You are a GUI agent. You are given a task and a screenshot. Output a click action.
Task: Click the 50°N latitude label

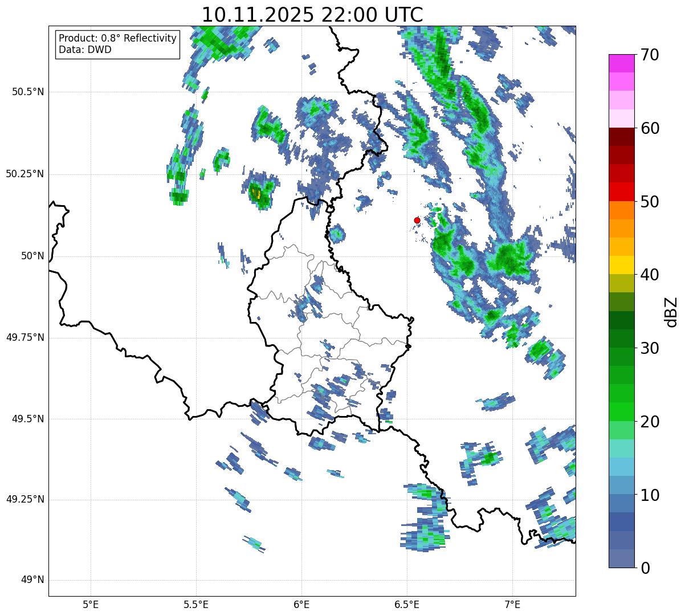pyautogui.click(x=32, y=256)
